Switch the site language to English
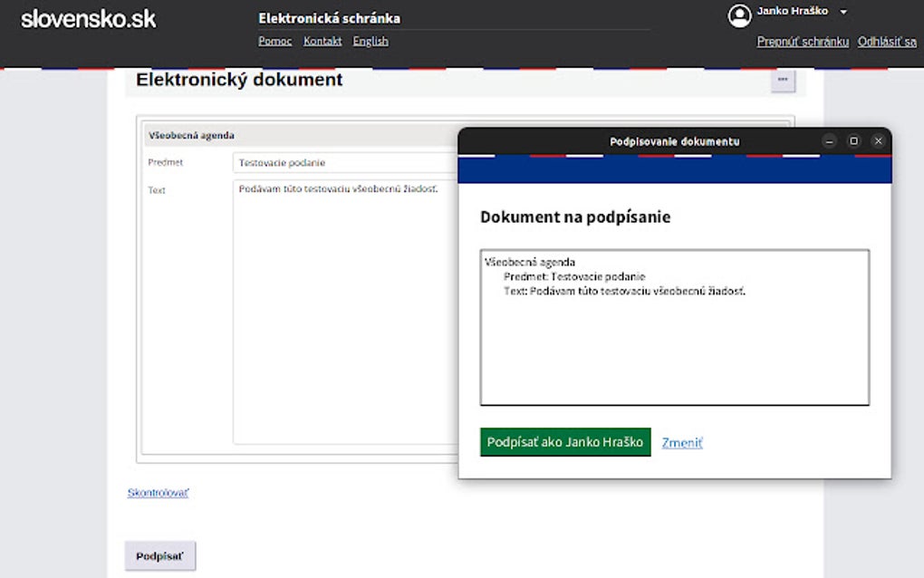 tap(371, 41)
